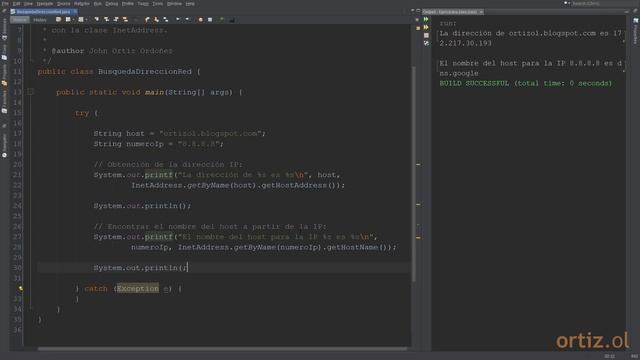Click the Exception highlighted word in catch
This screenshot has height=360, width=640.
coord(138,289)
